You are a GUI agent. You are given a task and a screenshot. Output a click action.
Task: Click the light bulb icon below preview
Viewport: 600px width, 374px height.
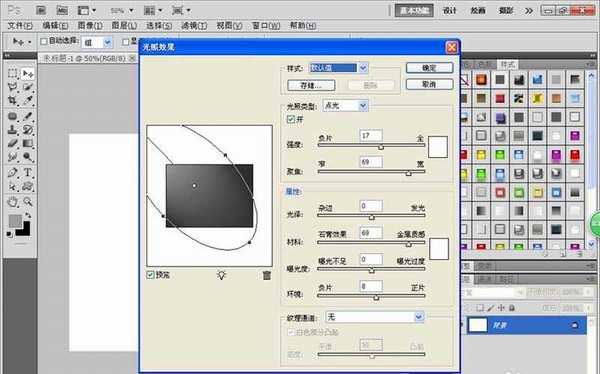[222, 275]
